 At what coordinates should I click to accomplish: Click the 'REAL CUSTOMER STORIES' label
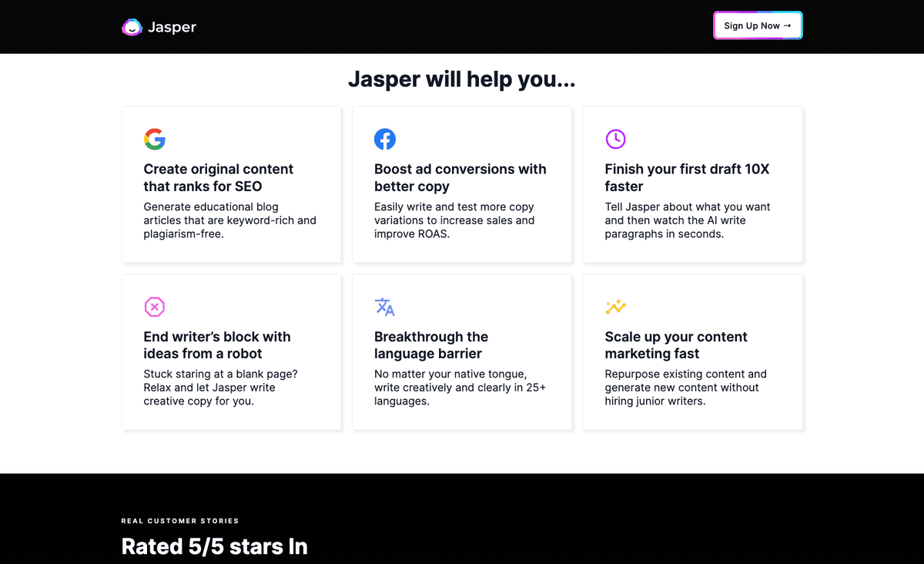[x=179, y=521]
